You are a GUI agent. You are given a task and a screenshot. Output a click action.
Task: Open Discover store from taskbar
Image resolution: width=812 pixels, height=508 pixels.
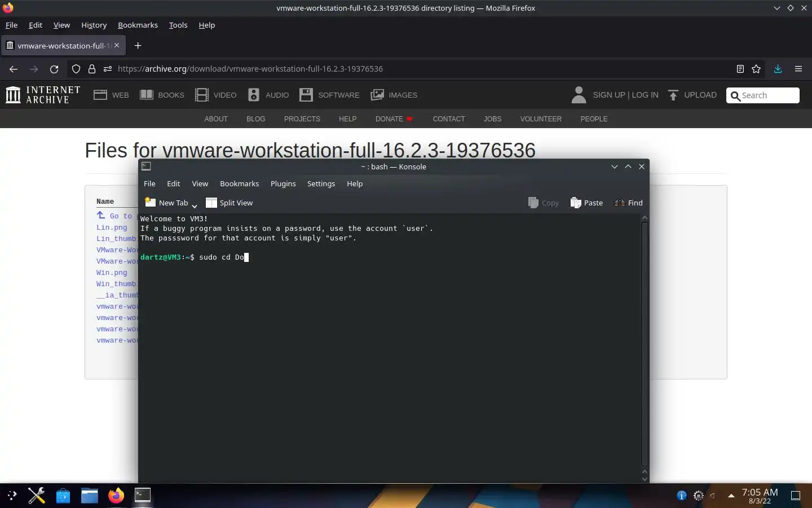(63, 496)
